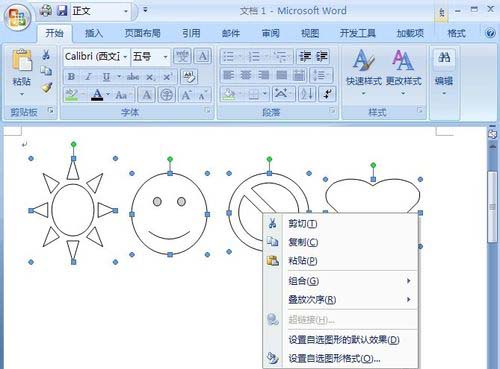Click the Cut scissors icon in clipboard group

tap(46, 55)
